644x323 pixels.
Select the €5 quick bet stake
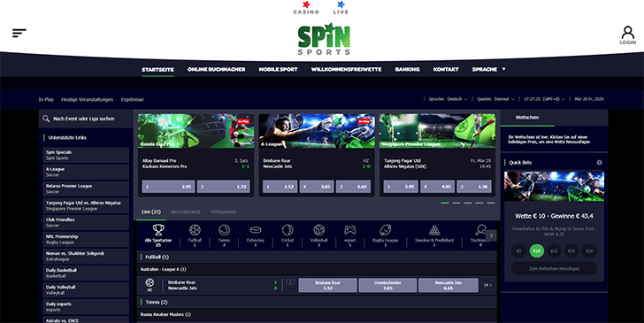(518, 250)
